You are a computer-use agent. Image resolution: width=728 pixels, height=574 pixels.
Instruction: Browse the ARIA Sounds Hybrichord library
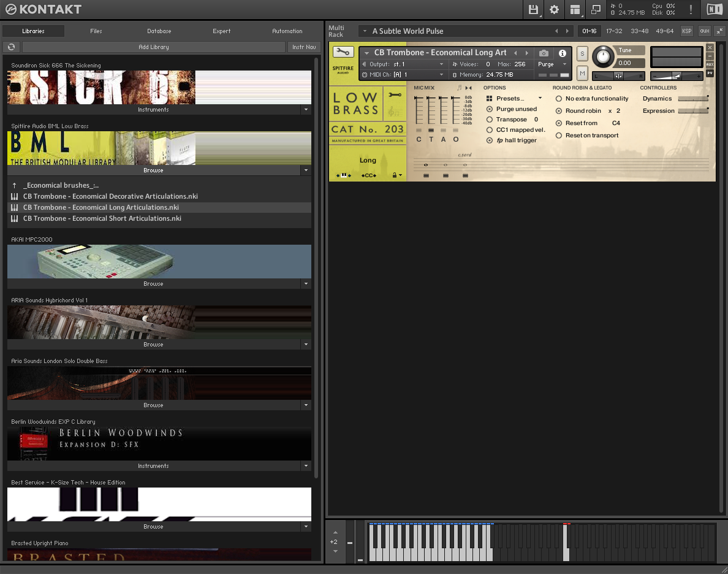[154, 345]
